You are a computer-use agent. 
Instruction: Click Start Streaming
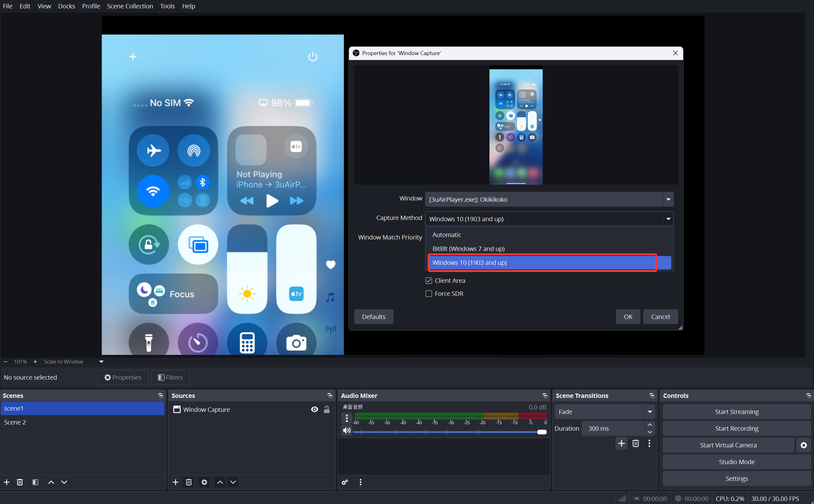[x=736, y=411]
